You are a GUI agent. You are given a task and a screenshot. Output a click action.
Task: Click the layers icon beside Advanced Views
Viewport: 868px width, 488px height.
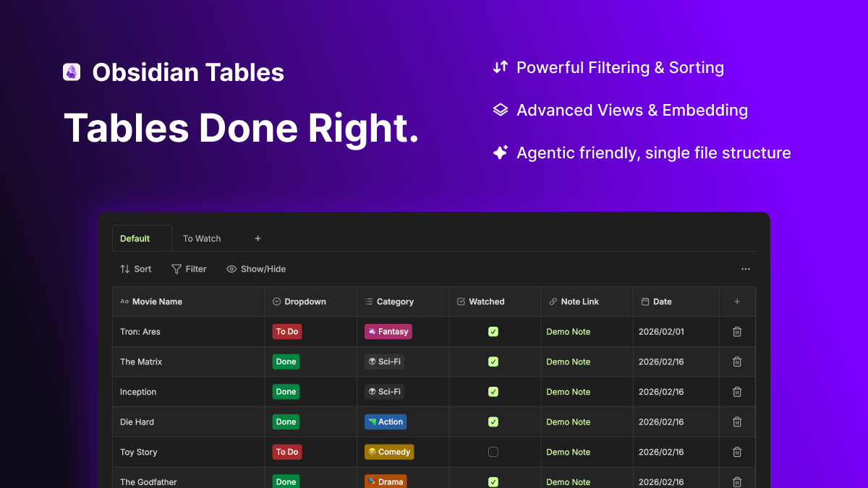(x=501, y=110)
